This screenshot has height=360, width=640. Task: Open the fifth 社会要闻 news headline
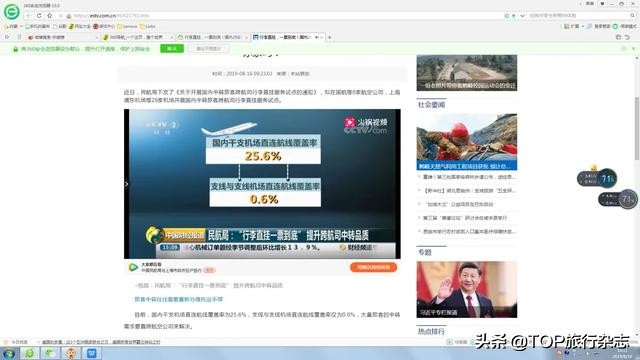point(469,231)
